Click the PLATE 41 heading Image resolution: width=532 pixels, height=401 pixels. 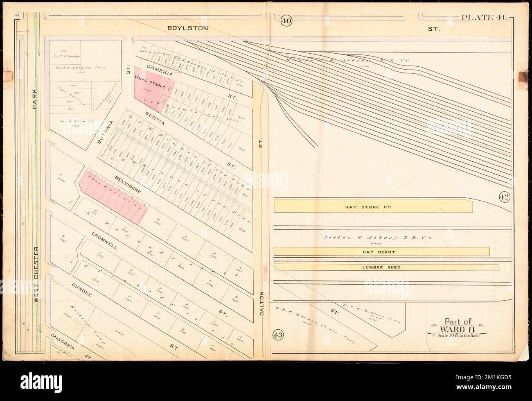(x=484, y=18)
